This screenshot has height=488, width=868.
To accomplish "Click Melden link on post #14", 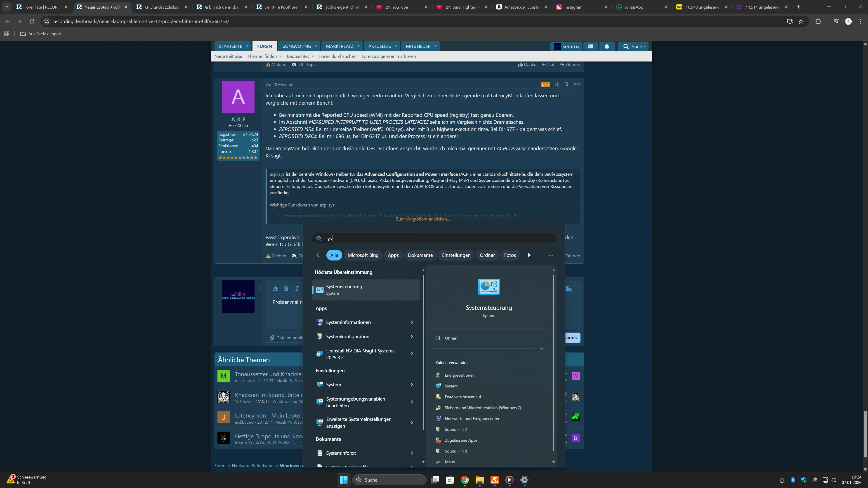I will (x=276, y=256).
